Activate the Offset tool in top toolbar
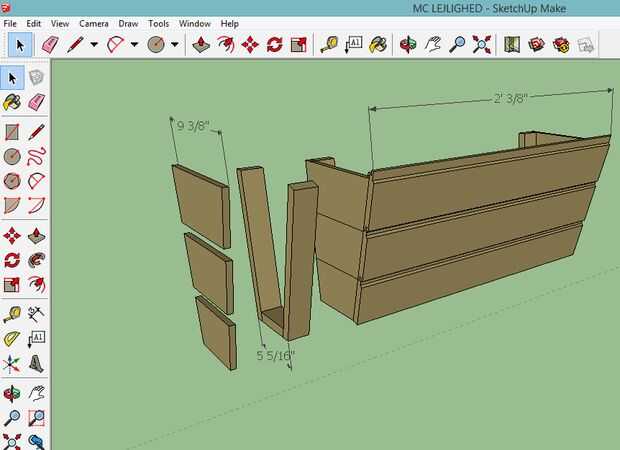Viewport: 620px width, 450px height. click(x=226, y=45)
